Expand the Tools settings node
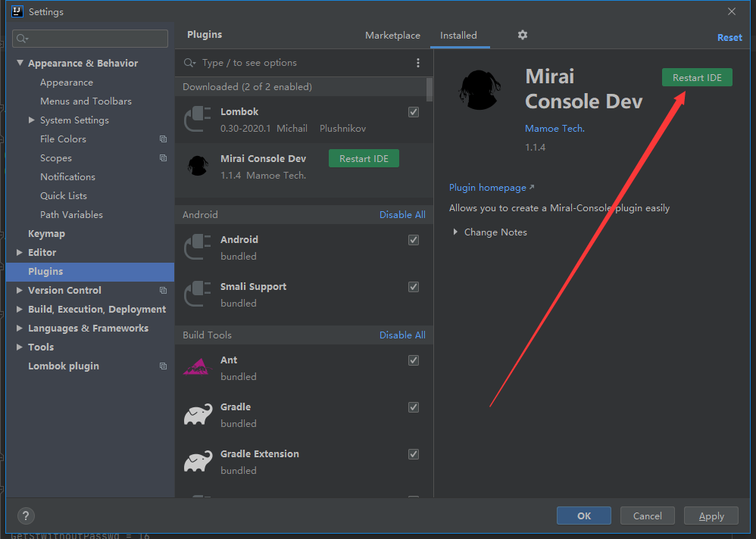This screenshot has width=756, height=539. [x=19, y=347]
